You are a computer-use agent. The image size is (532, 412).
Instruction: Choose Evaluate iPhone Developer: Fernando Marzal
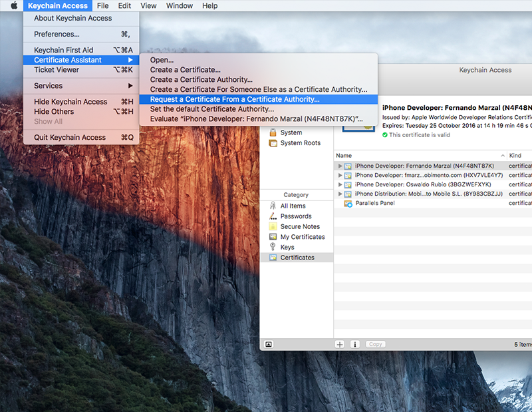[259, 119]
